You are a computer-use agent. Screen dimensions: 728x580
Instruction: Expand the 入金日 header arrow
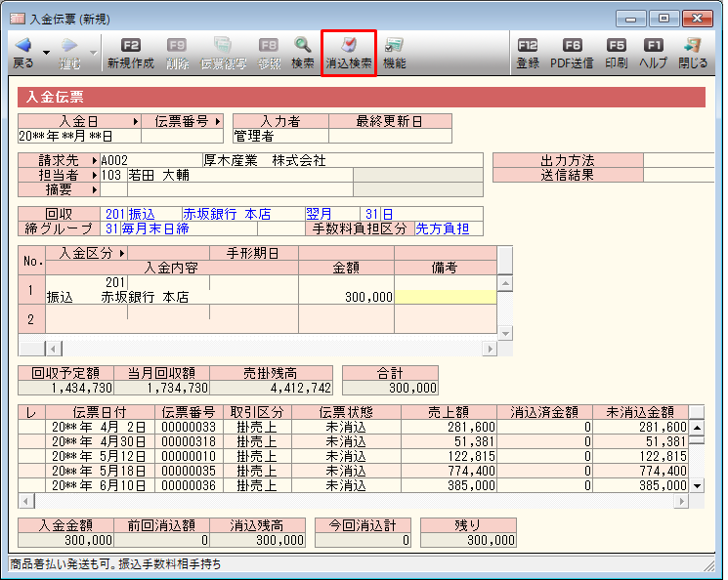coord(136,122)
